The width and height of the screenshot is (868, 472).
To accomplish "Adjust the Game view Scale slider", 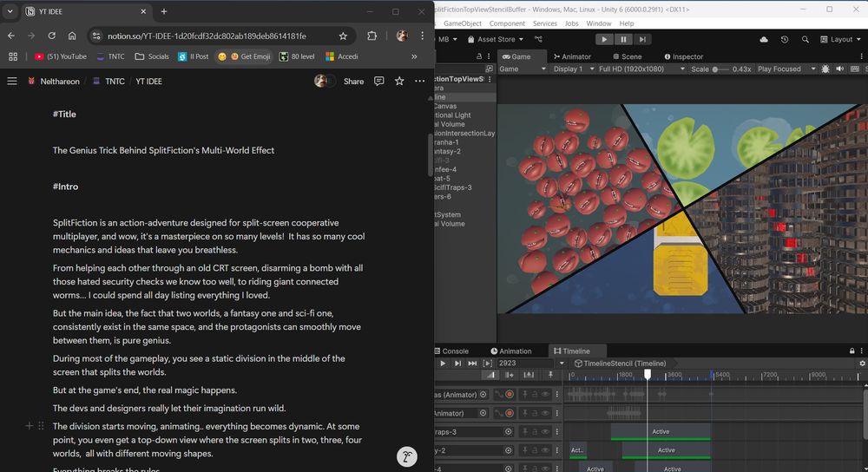I will 720,69.
